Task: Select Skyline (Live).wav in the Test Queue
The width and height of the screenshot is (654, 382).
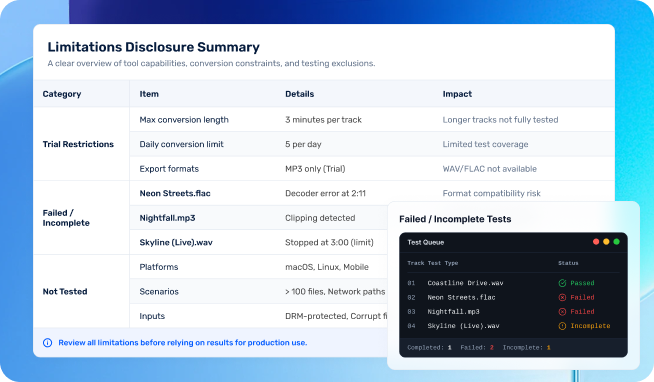Action: coord(463,326)
